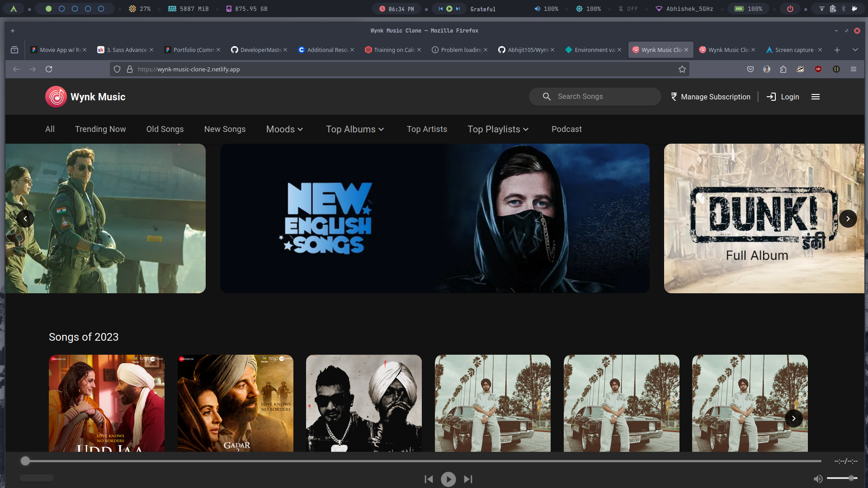868x488 pixels.
Task: Click the Login icon button
Action: (771, 97)
